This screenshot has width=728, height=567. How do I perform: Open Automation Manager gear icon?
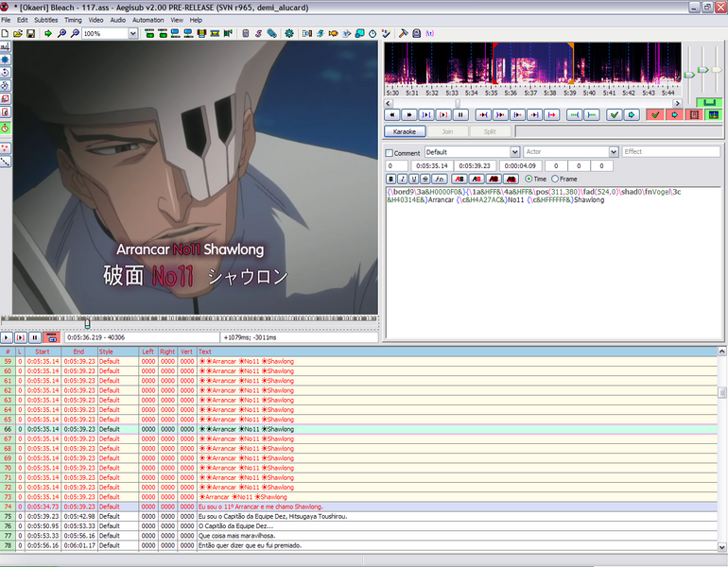tap(289, 33)
